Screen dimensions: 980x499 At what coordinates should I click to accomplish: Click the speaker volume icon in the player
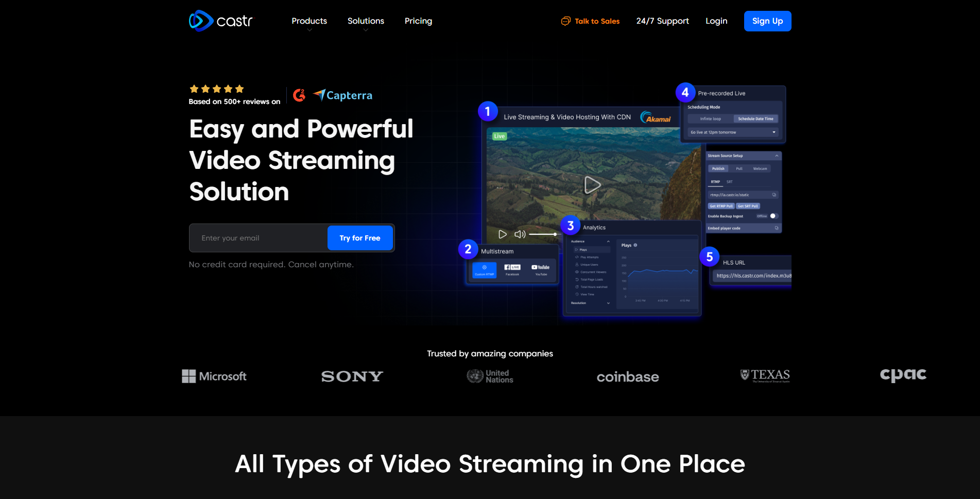[520, 234]
